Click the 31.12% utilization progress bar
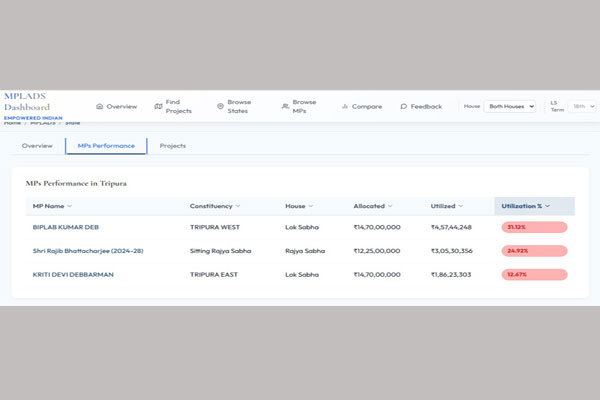Viewport: 600px width, 400px height. [534, 227]
